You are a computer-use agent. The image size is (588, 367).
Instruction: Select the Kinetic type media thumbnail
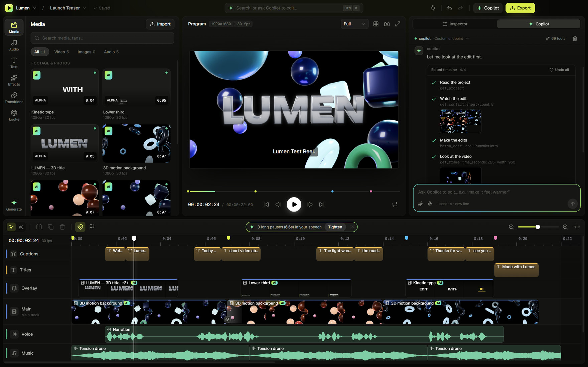tap(65, 88)
